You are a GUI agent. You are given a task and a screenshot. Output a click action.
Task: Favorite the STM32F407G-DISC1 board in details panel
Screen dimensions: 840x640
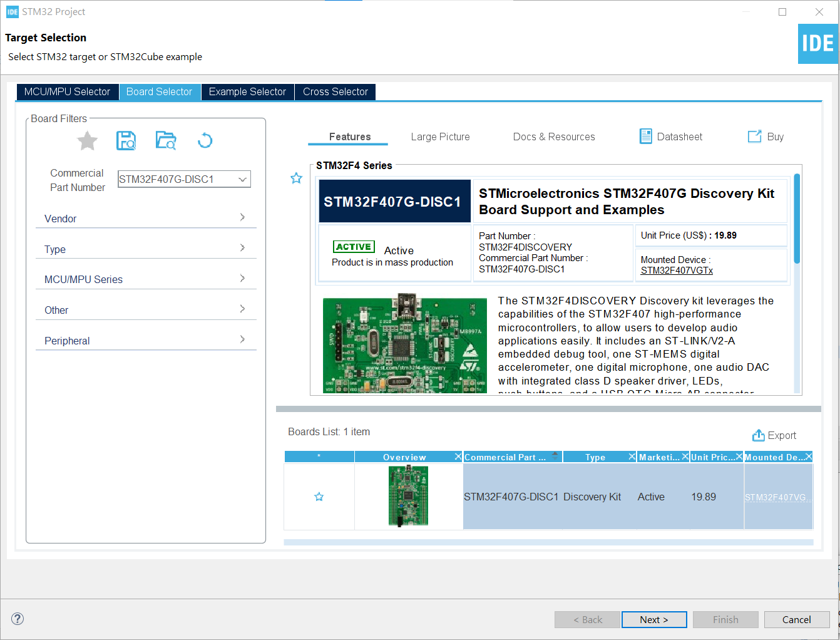[296, 178]
